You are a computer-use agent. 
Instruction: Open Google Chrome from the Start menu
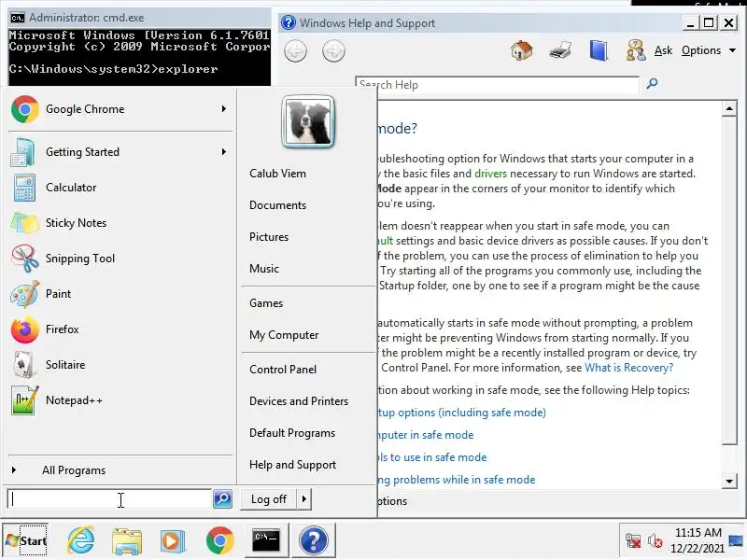click(120, 109)
